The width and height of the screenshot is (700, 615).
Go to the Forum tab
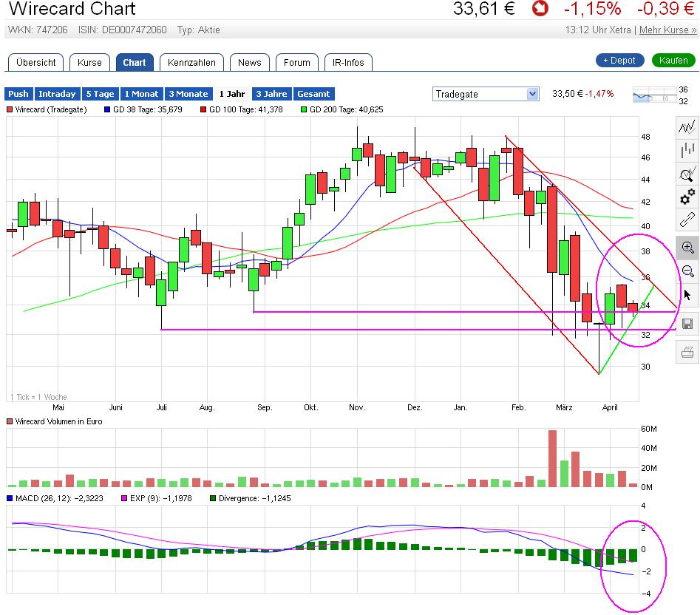(x=297, y=63)
